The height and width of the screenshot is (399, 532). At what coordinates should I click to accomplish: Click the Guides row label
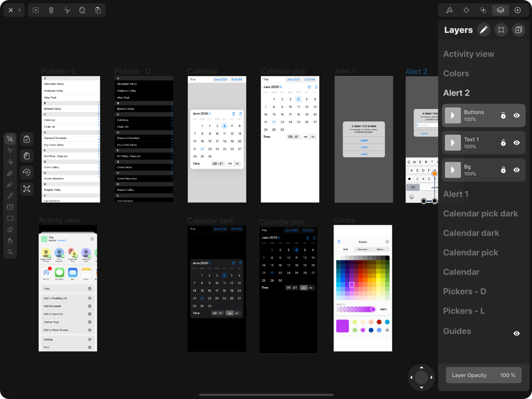(x=457, y=331)
